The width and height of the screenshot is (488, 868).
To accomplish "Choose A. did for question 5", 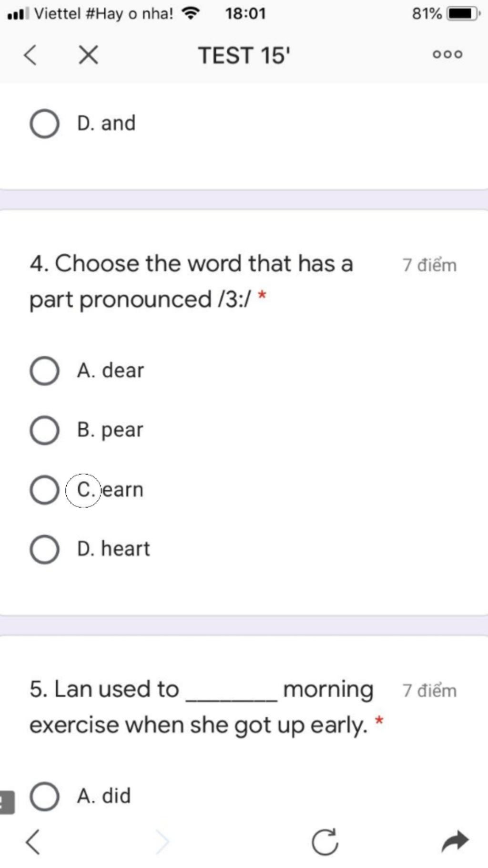I will click(x=44, y=796).
